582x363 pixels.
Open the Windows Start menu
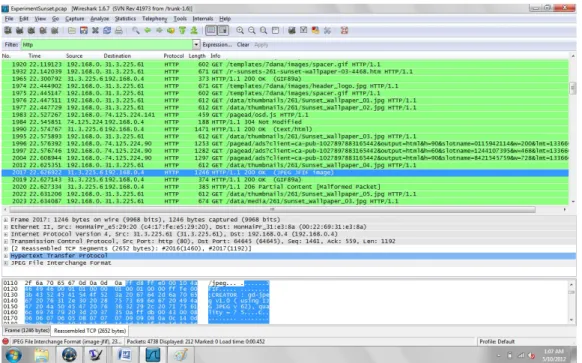(13, 355)
